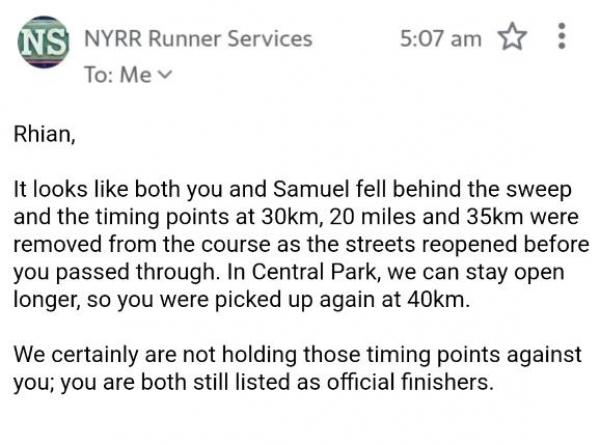Click the NYRR Runner Services sender name
The height and width of the screenshot is (445, 600).
pos(197,39)
